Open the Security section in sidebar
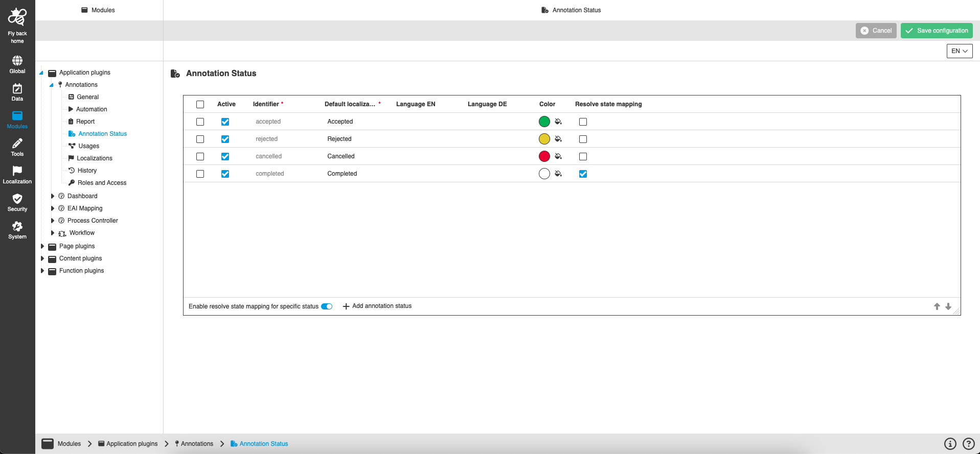This screenshot has height=454, width=980. click(17, 203)
